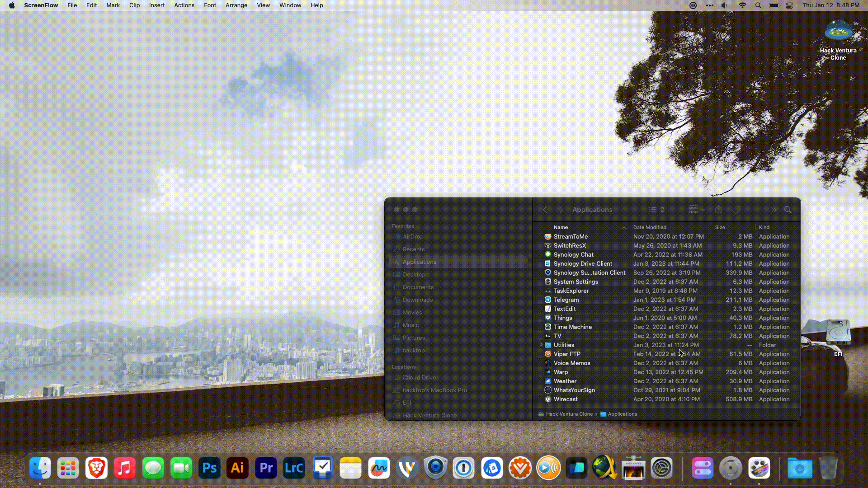The image size is (868, 488).
Task: Select the System Settings row
Action: (667, 282)
